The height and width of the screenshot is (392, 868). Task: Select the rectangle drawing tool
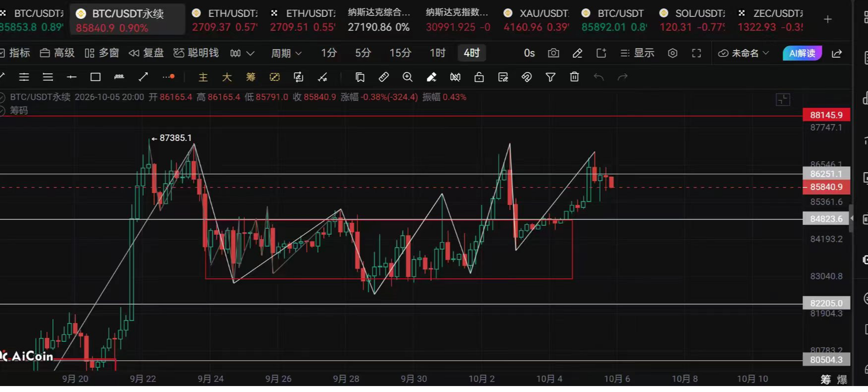click(x=95, y=77)
